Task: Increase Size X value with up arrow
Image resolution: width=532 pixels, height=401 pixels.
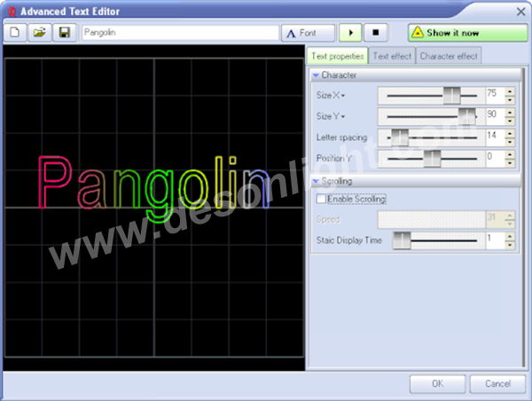Action: pos(510,91)
